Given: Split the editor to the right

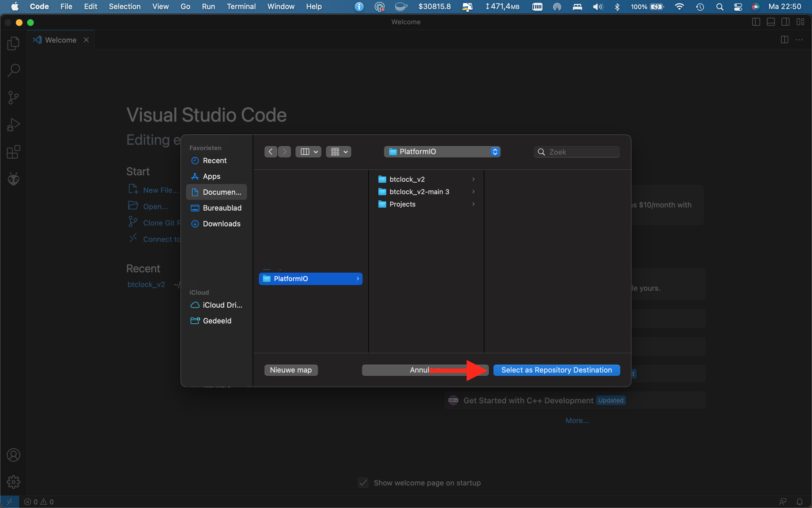Looking at the screenshot, I should pos(784,40).
